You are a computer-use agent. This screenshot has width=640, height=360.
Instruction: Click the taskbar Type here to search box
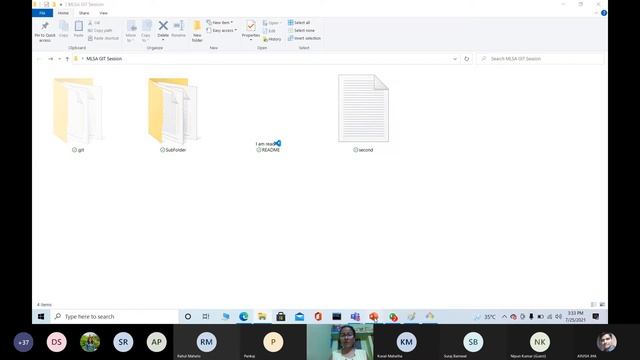[x=115, y=316]
